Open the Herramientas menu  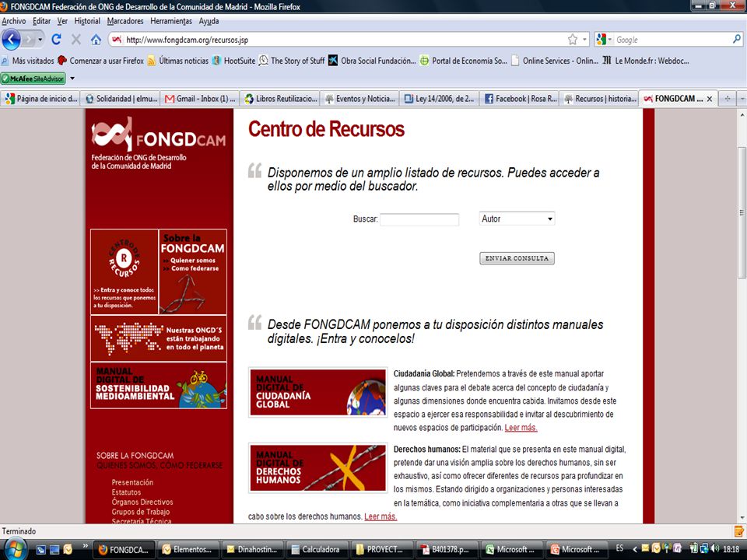pyautogui.click(x=171, y=21)
